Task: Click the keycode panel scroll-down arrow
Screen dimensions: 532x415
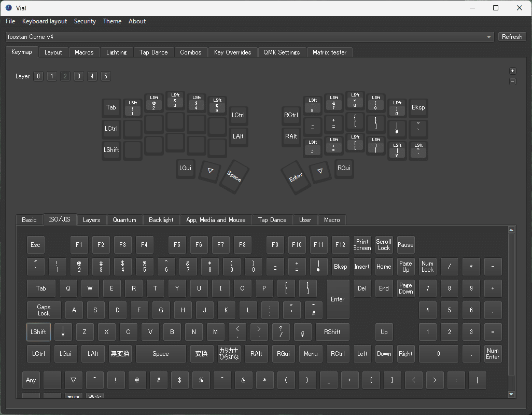Action: click(511, 394)
